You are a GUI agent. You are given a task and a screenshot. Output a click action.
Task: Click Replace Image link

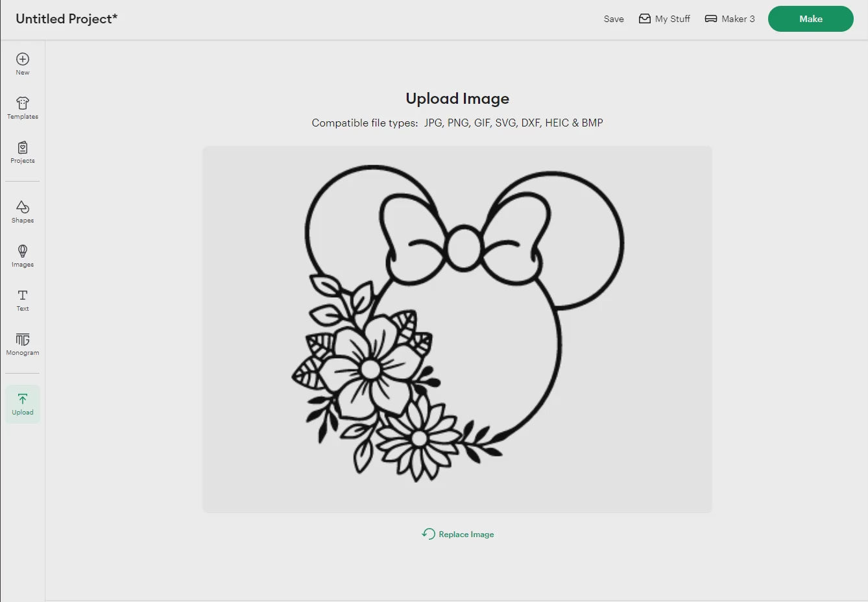458,534
